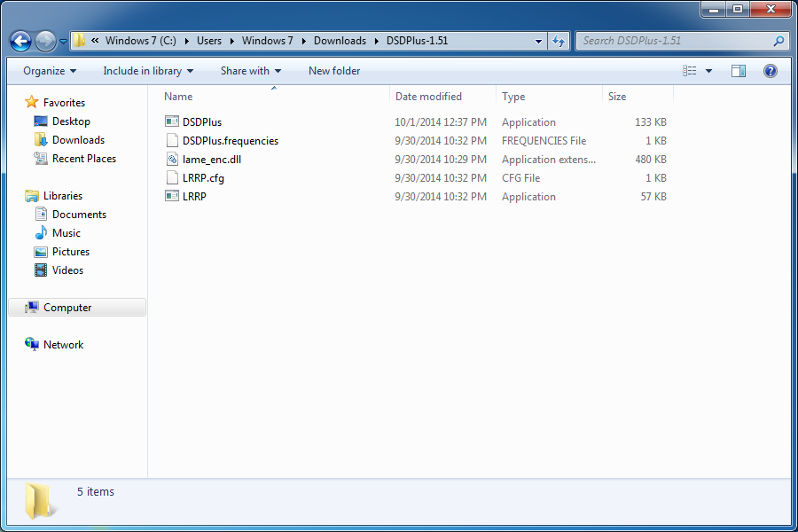Show hidden breadcrumb path chevrons
Screen dimensions: 798x532
(x=95, y=41)
